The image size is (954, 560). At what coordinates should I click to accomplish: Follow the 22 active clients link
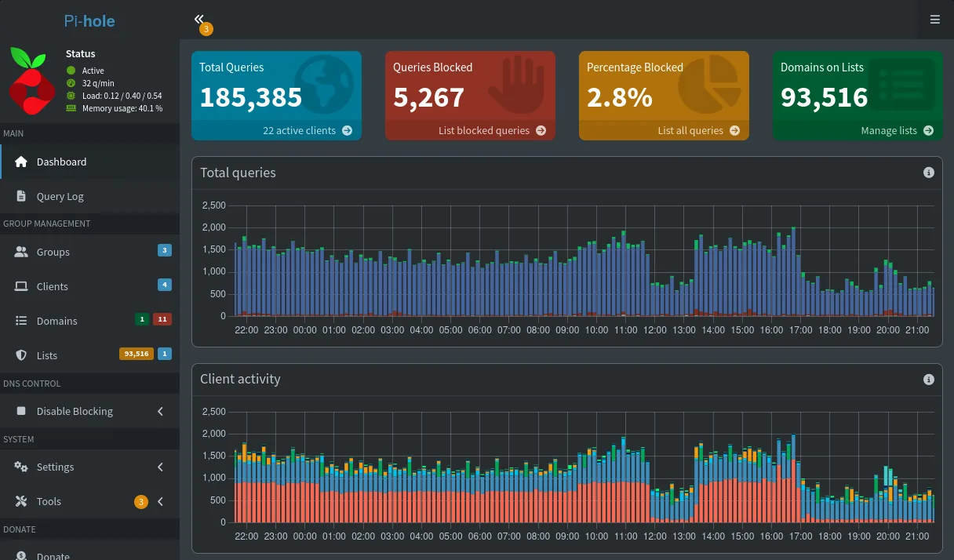point(276,131)
